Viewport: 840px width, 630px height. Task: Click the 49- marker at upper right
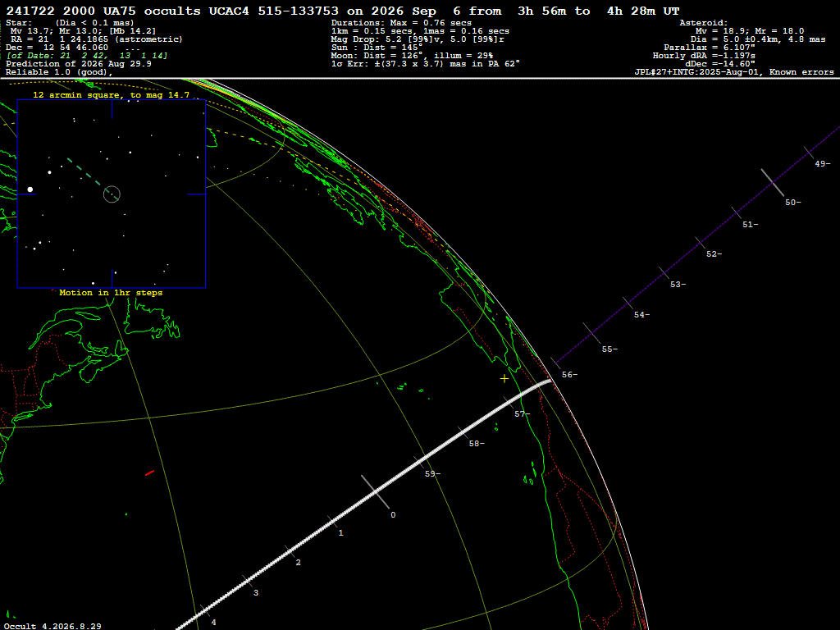point(822,163)
